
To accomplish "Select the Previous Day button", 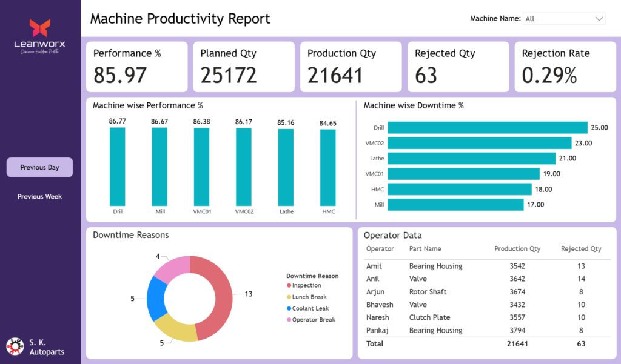I will [39, 167].
